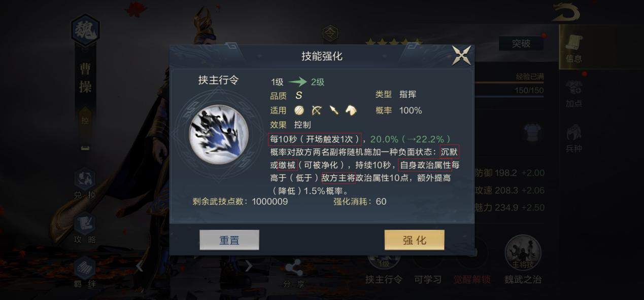Go to previous hero with left chevron
This screenshot has height=300, width=644.
click(140, 266)
